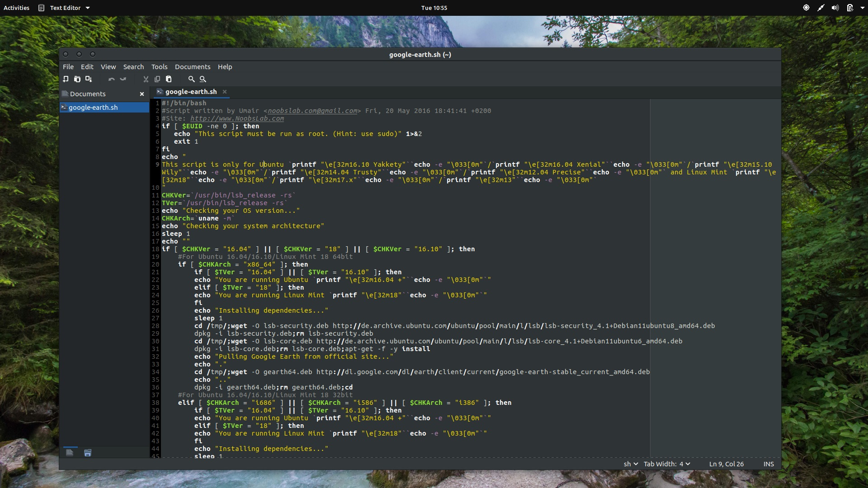Viewport: 868px width, 488px height.
Task: Open the Documents menu in menu bar
Action: pyautogui.click(x=193, y=67)
